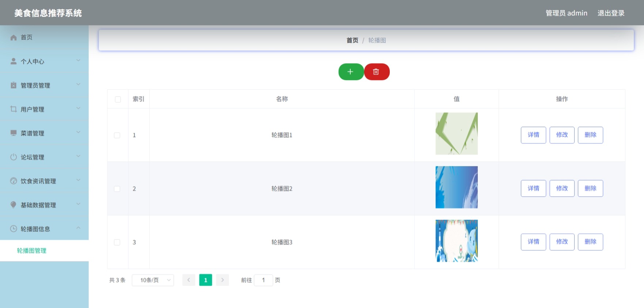
Task: Click the 用户管理 sidebar label
Action: 33,109
